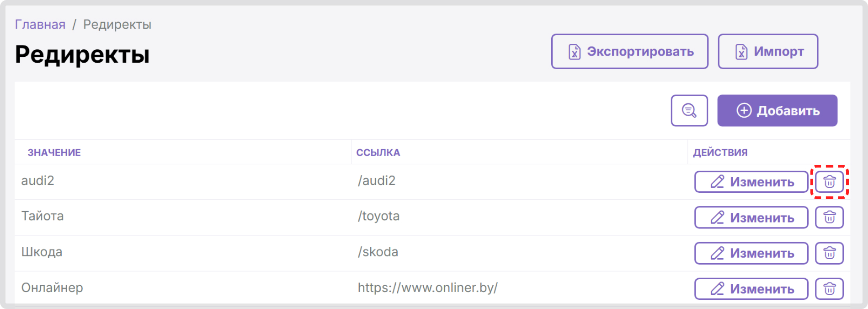Edit audi2 row with Изменить

751,182
